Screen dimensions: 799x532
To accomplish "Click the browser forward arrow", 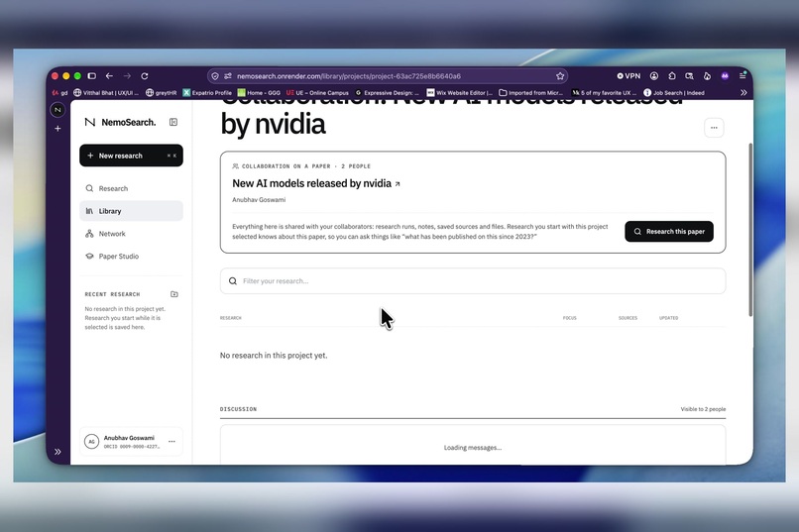I will [127, 76].
